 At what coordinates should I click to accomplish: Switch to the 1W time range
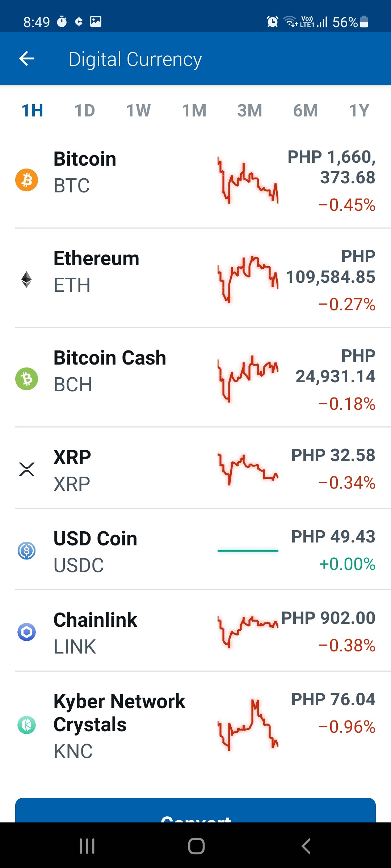click(x=138, y=111)
